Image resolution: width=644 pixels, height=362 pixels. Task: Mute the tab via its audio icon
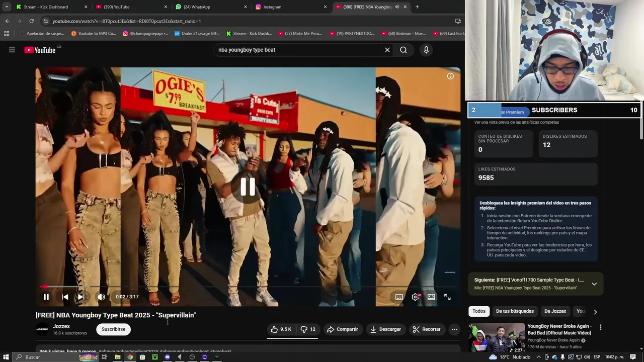397,7
